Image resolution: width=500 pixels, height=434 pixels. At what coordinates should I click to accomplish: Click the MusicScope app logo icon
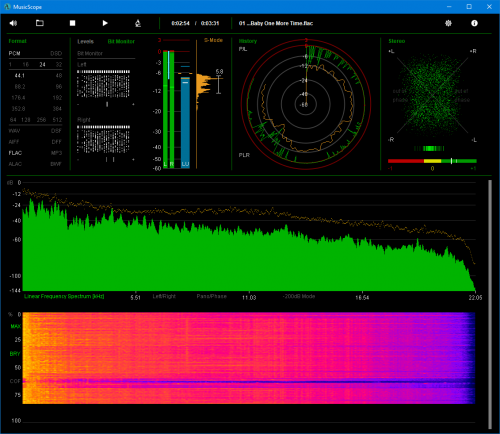coord(7,7)
